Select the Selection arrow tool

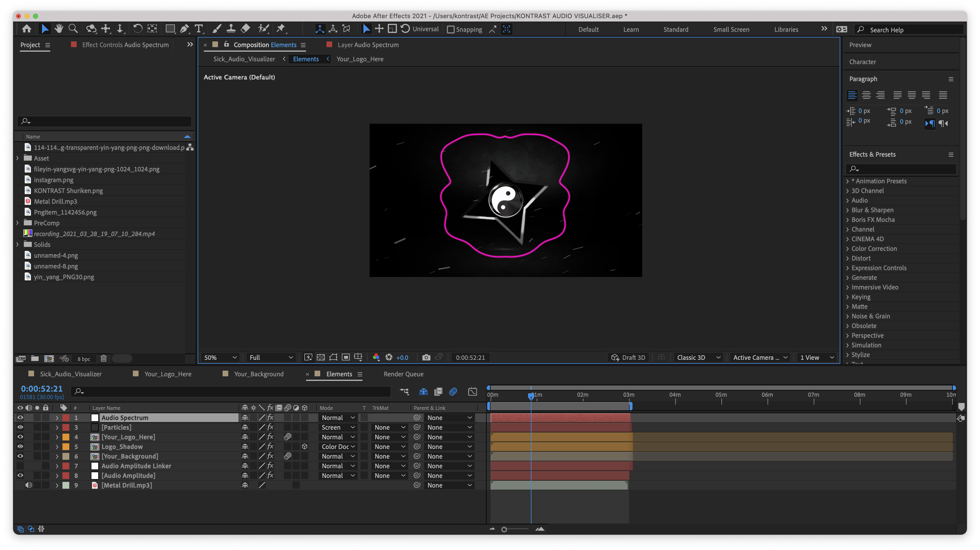(x=45, y=29)
